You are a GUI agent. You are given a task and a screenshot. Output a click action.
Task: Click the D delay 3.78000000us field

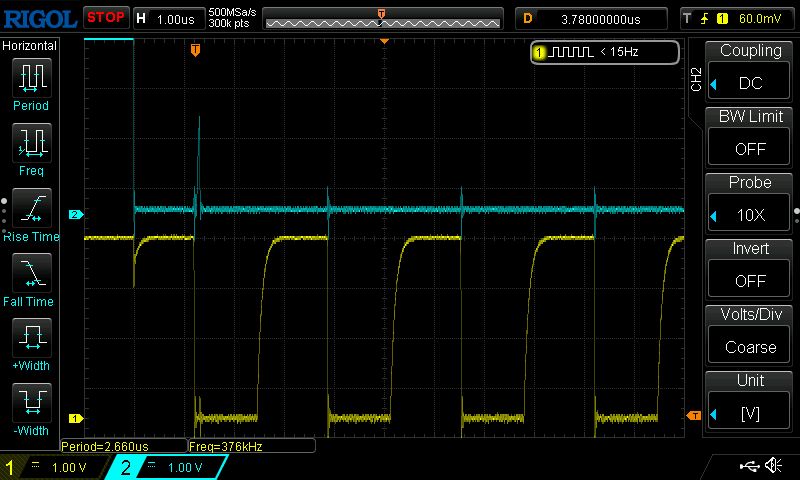pyautogui.click(x=591, y=19)
